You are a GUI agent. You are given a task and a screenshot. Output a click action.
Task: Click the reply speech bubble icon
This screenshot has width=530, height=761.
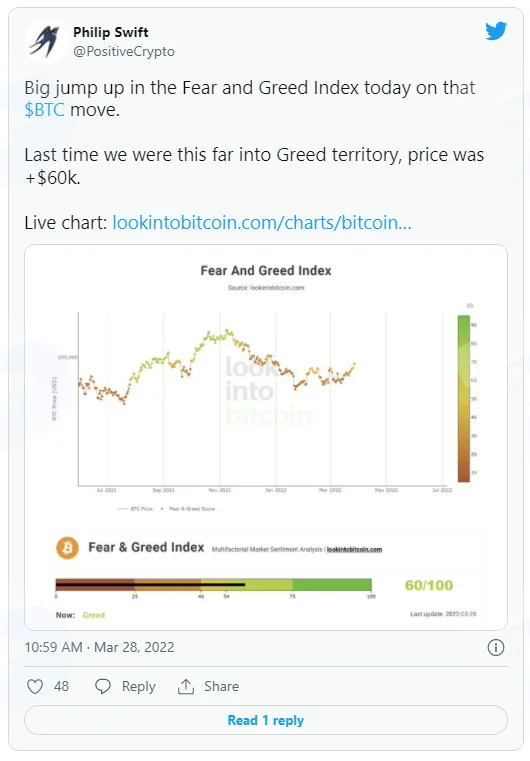[102, 686]
